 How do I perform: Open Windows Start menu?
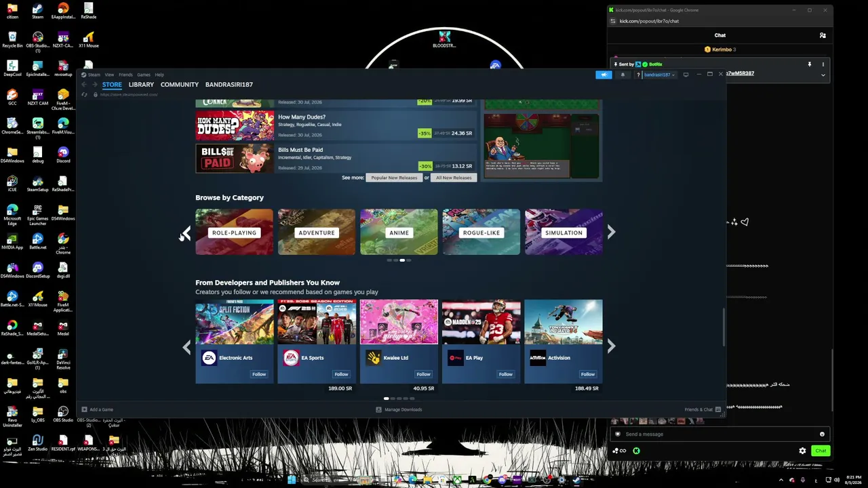292,480
